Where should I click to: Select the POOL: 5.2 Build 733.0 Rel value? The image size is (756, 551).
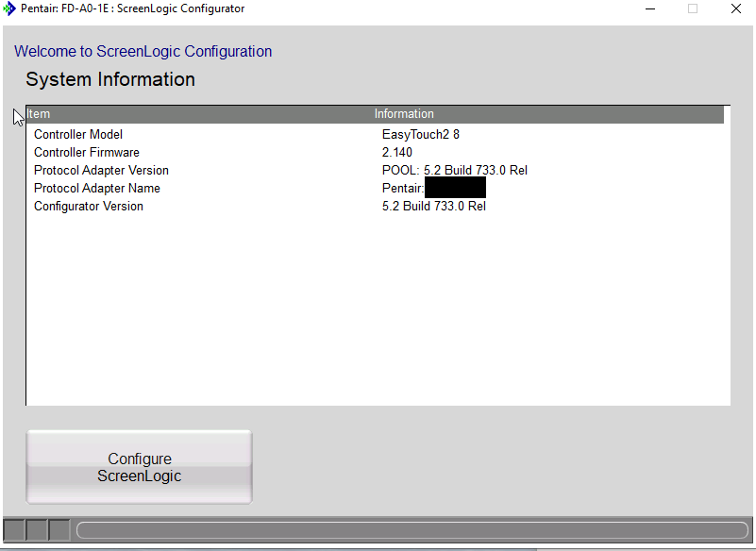[455, 170]
